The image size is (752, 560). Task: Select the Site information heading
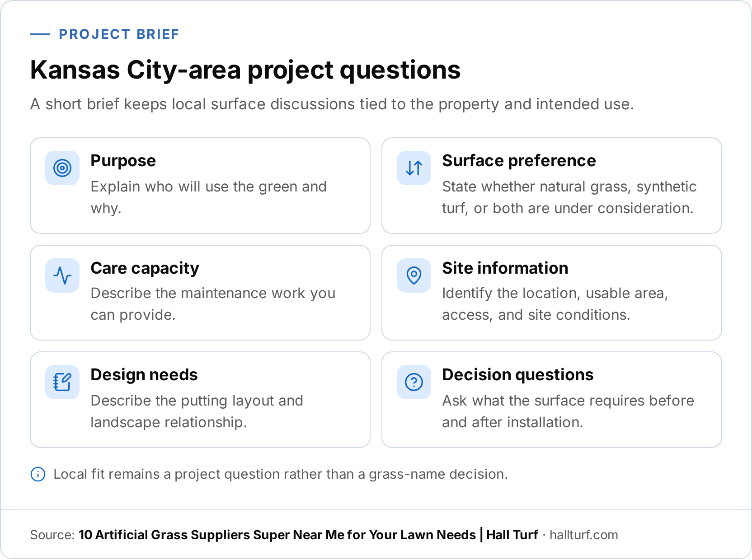(x=505, y=268)
